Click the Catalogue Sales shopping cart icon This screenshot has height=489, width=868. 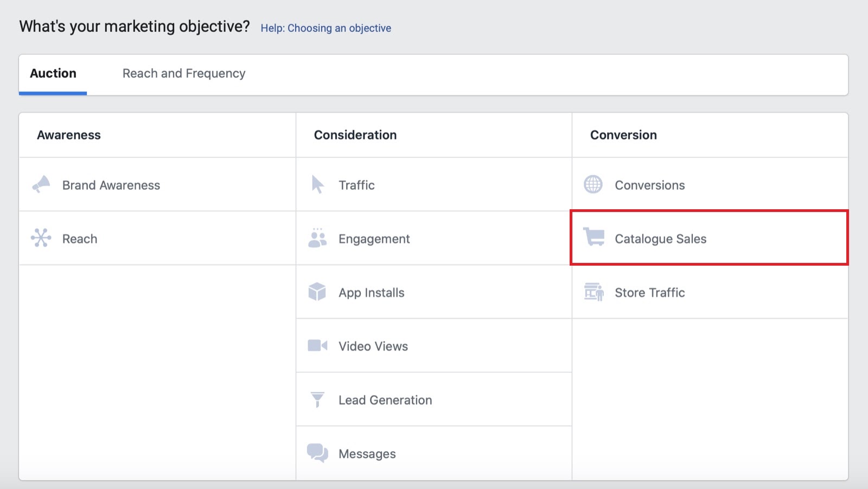point(593,238)
